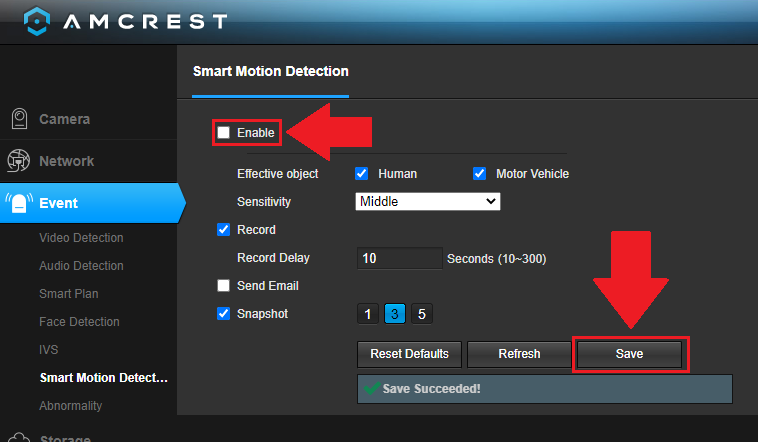Open the Storage cloud icon
The image size is (758, 442).
click(x=19, y=437)
